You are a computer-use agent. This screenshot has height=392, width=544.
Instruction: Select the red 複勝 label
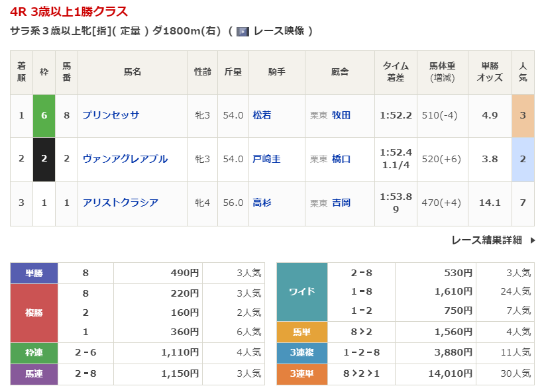point(34,312)
